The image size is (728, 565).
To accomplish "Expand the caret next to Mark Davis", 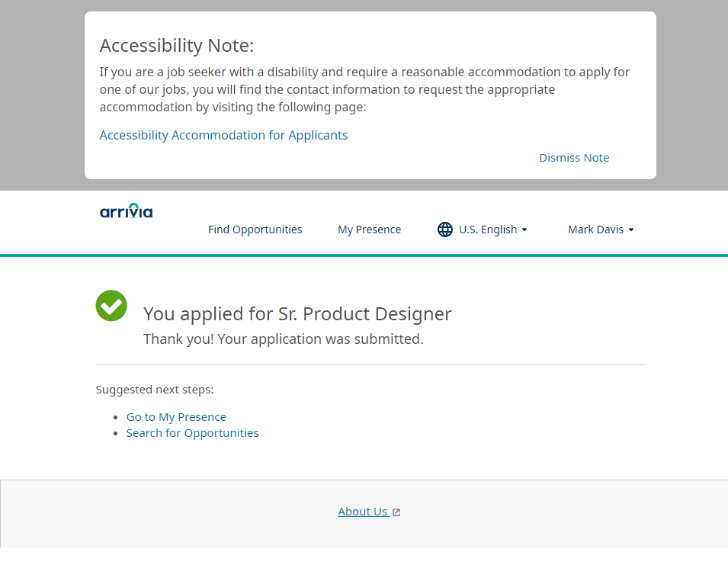I will 631,230.
